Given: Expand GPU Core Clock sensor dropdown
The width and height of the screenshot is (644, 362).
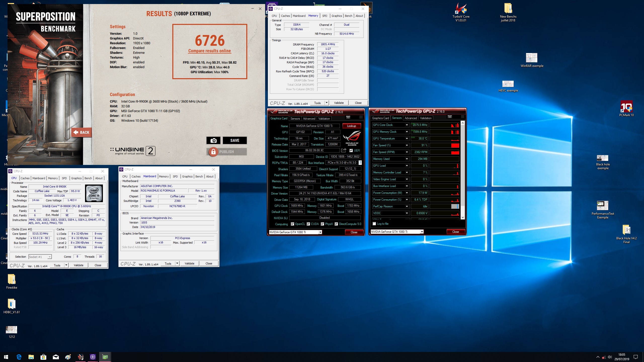Looking at the screenshot, I should (x=407, y=125).
